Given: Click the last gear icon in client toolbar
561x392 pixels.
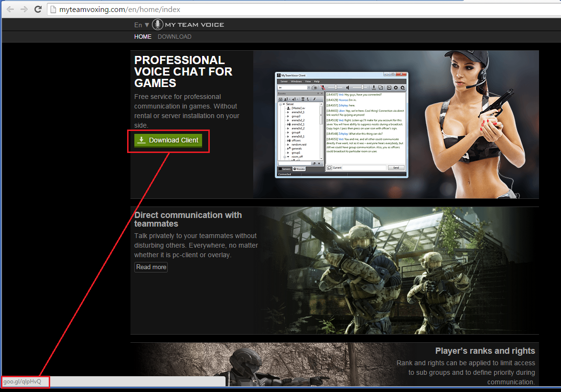Looking at the screenshot, I should coord(402,87).
